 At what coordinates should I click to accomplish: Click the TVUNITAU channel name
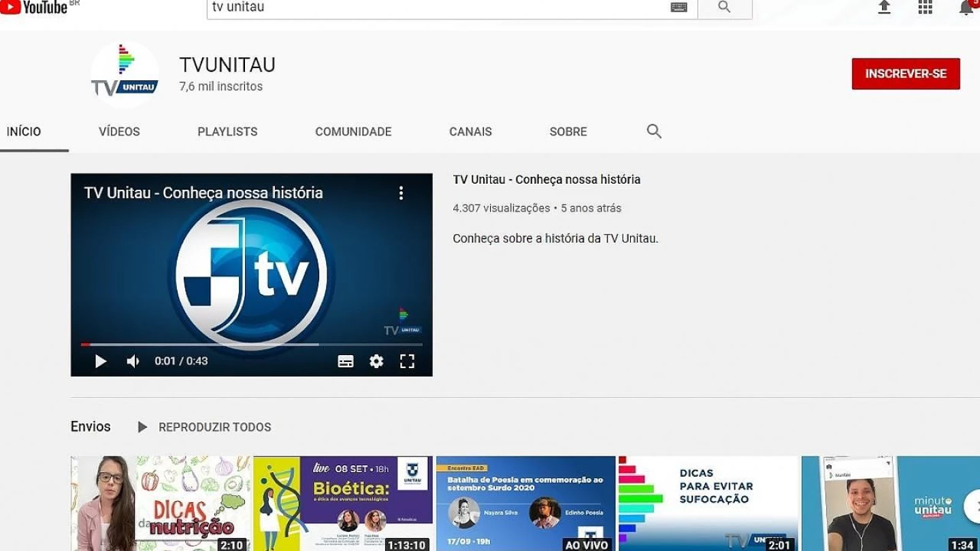point(227,65)
